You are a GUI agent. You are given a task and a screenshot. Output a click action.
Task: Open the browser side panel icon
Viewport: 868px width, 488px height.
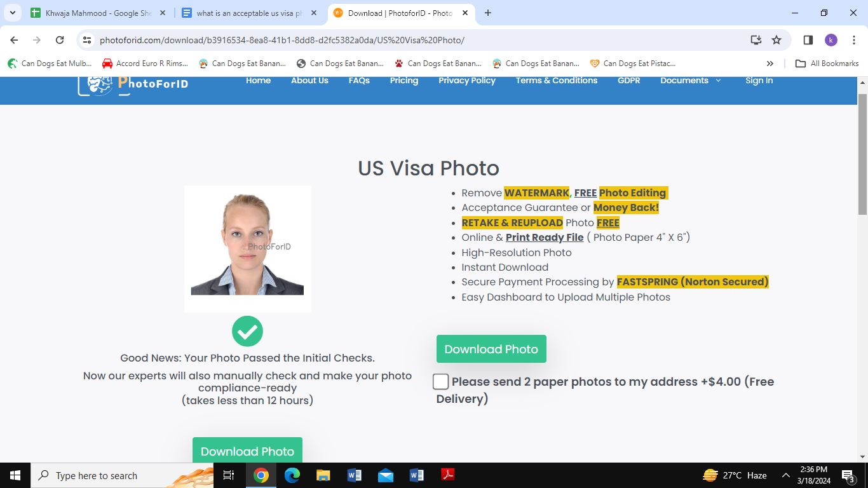808,40
